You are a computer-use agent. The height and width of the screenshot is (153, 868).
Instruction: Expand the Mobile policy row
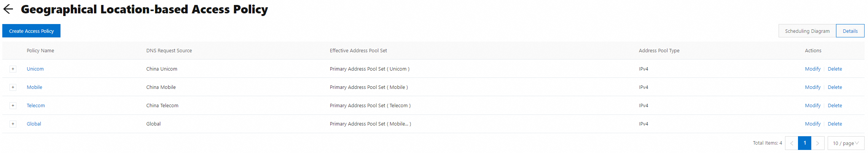pos(13,87)
